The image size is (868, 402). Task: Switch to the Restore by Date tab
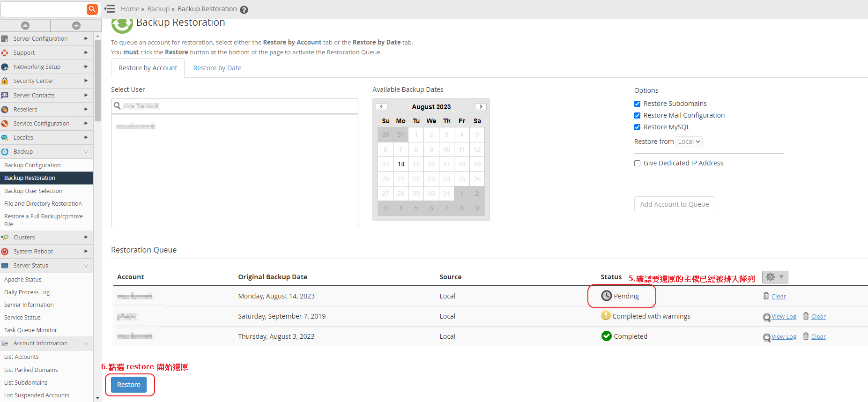(x=217, y=68)
